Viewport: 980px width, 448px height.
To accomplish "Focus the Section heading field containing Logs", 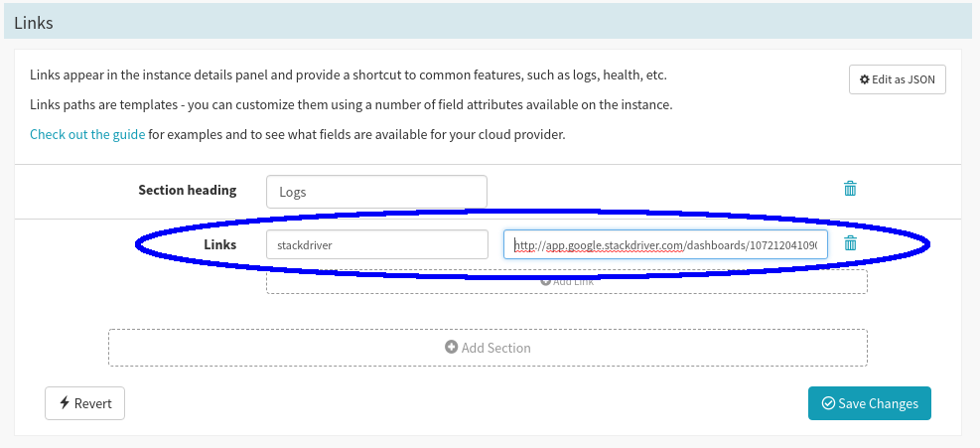I will (x=376, y=192).
